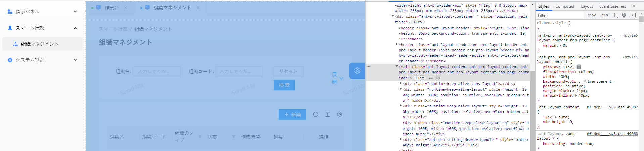Screen dimensions: 644x151
Task: Click the 検索 search button
Action: point(284,85)
